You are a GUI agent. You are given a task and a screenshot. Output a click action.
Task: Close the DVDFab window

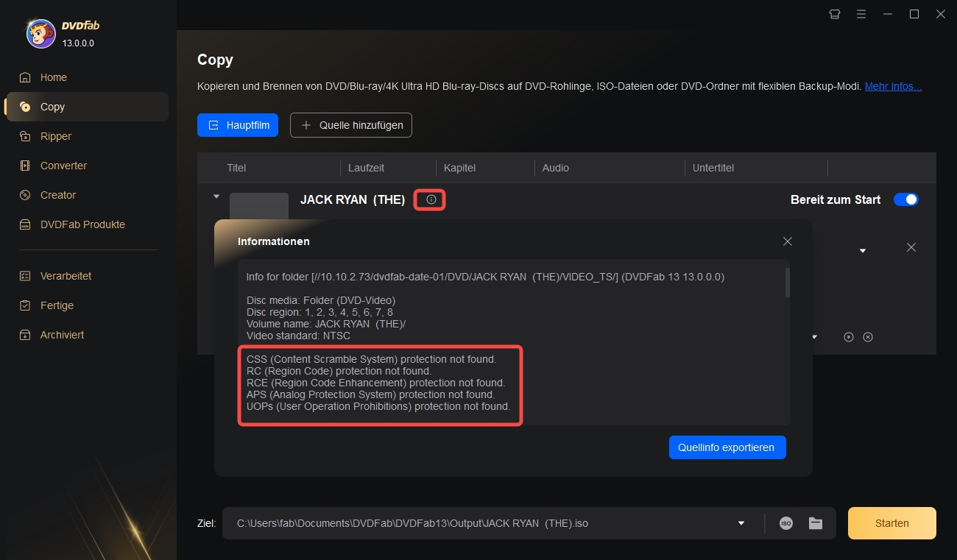pos(940,14)
